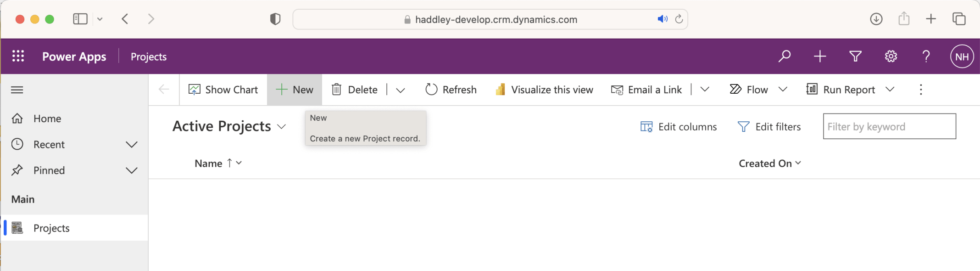Mute the tab audio speaker icon
980x271 pixels.
click(x=662, y=19)
